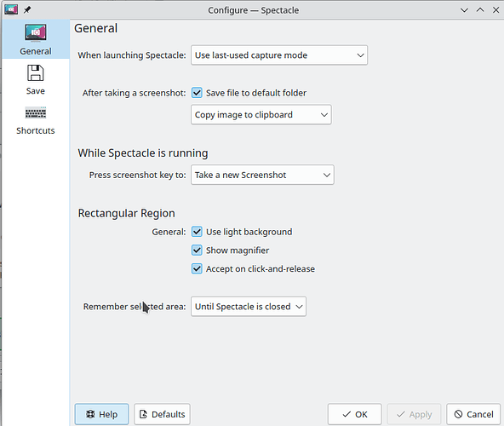Click the Cancel circle-slash icon
This screenshot has height=426, width=504.
(458, 414)
